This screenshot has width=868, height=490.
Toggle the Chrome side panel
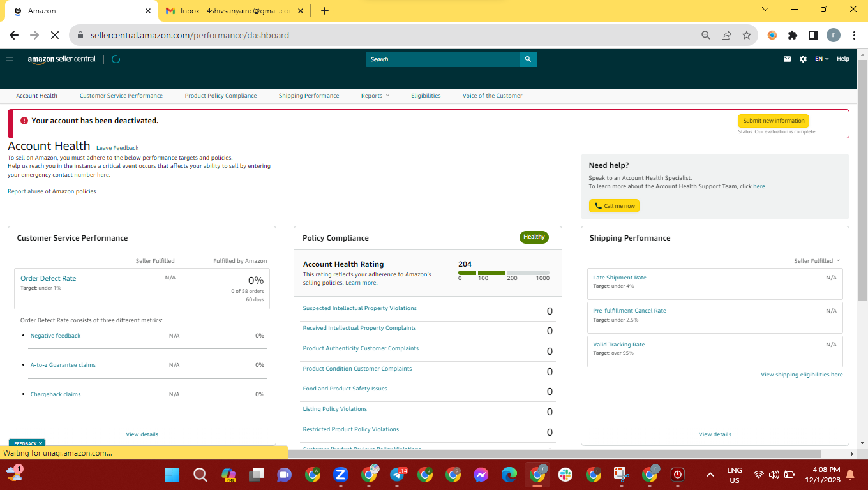pyautogui.click(x=813, y=35)
